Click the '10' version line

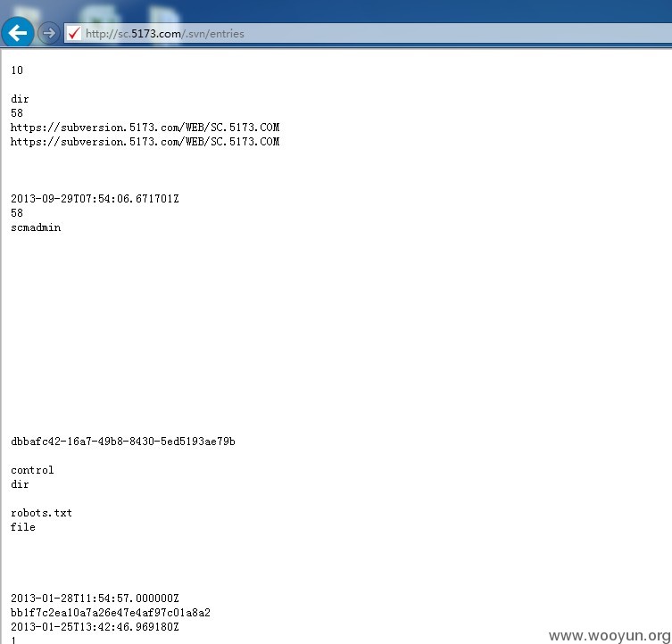[17, 70]
